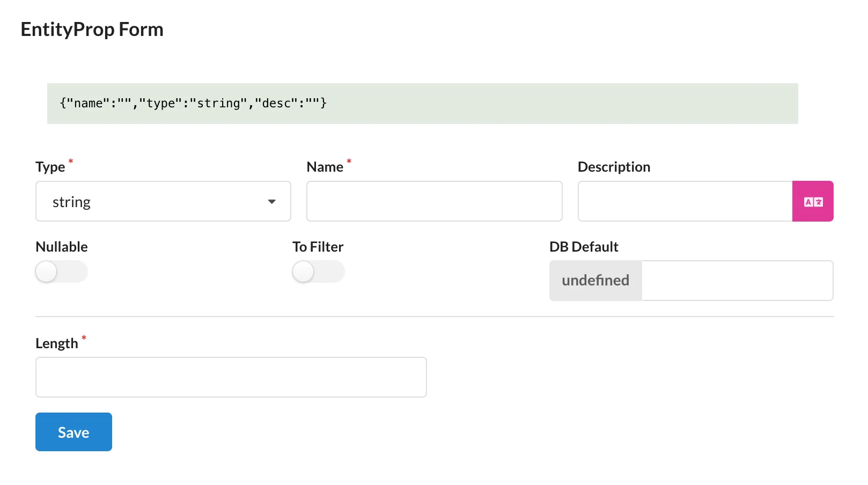Toggle the Nullable switch
Screen dimensions: 868x485
click(x=61, y=271)
